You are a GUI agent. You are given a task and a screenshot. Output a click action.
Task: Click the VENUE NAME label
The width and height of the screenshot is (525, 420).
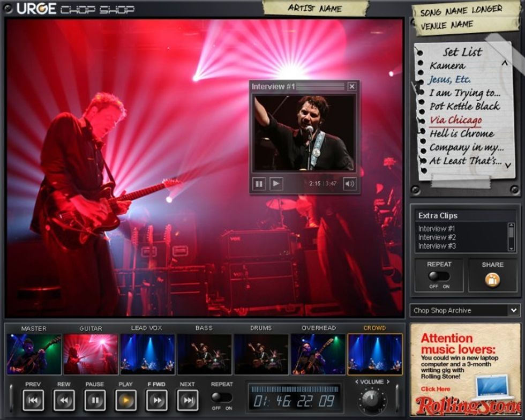coord(447,26)
